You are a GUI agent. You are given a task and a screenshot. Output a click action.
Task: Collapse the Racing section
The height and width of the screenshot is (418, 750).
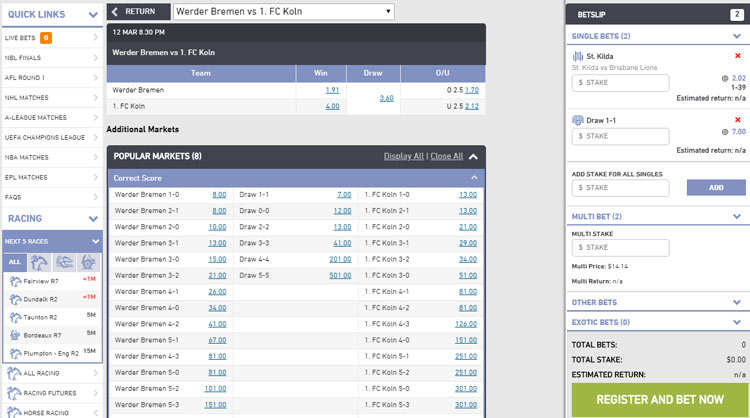[93, 219]
